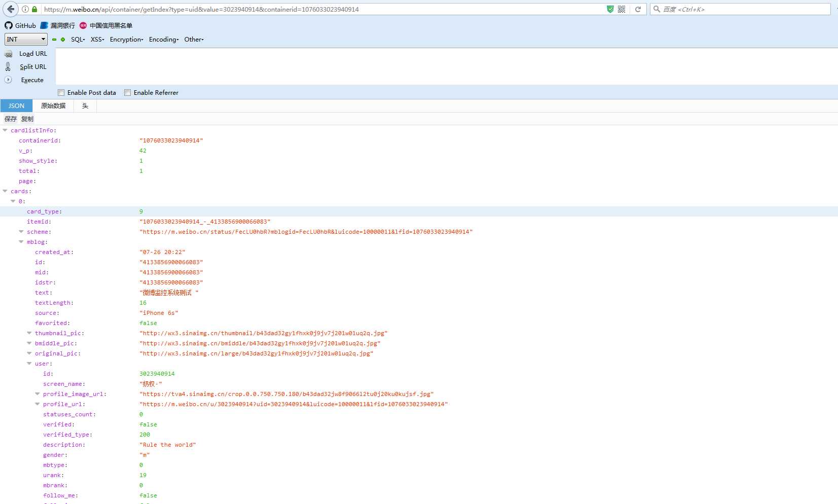Viewport: 838px width, 504px height.
Task: Click the Split URL scissors icon
Action: coord(8,66)
